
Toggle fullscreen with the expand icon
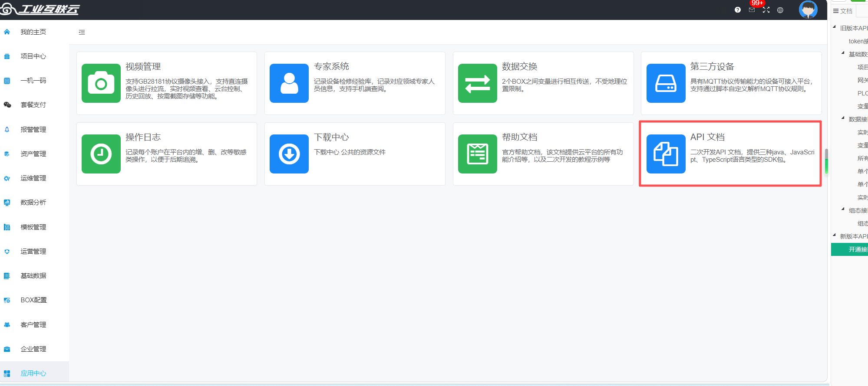766,10
